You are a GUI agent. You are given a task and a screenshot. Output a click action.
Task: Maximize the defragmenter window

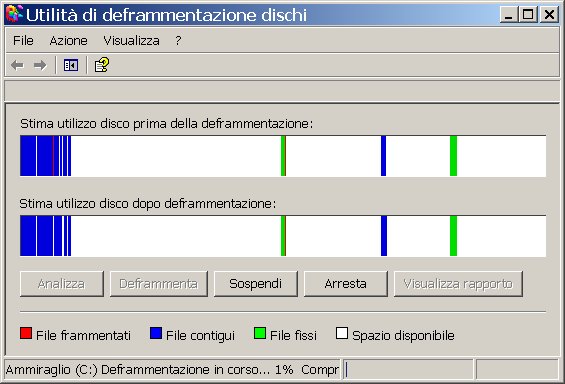528,15
